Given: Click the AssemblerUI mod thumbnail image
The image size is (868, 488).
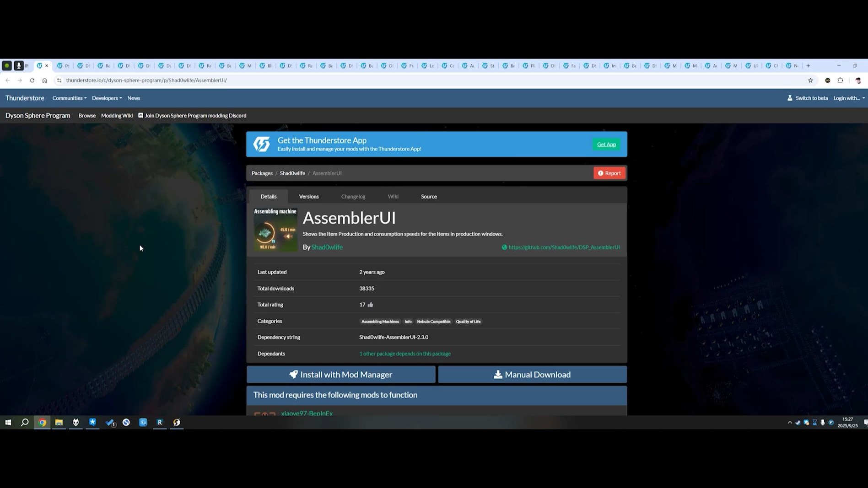Looking at the screenshot, I should coord(275,230).
